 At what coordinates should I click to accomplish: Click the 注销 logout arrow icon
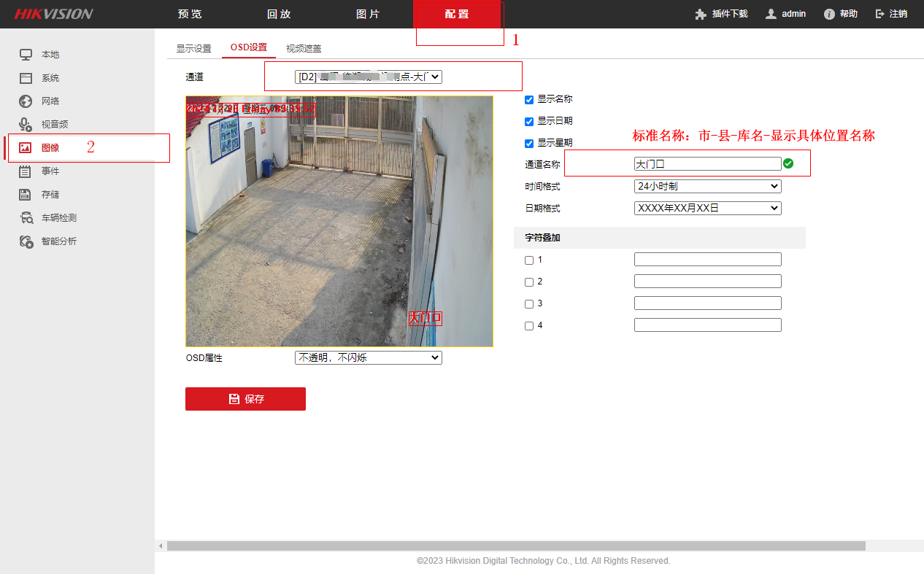879,14
